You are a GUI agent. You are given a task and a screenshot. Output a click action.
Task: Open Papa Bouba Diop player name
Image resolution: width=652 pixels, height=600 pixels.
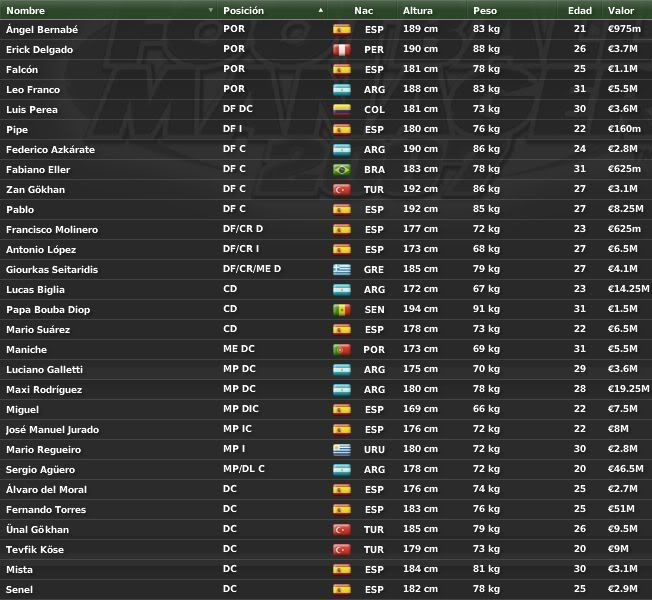[48, 309]
